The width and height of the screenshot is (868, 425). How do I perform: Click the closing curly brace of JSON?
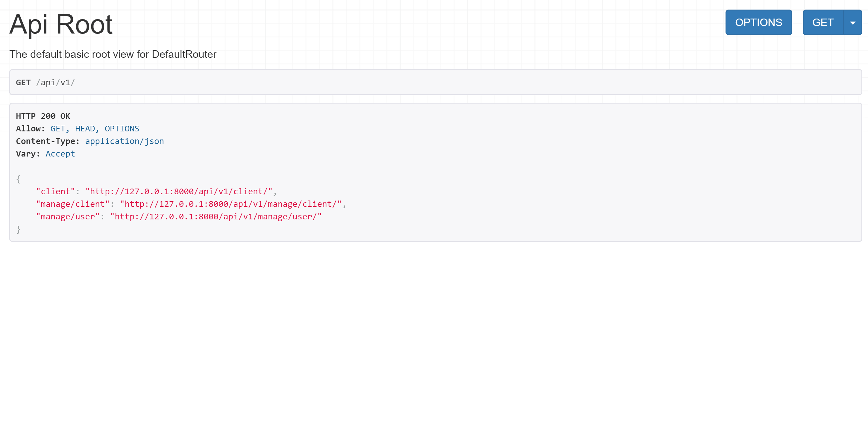point(19,229)
